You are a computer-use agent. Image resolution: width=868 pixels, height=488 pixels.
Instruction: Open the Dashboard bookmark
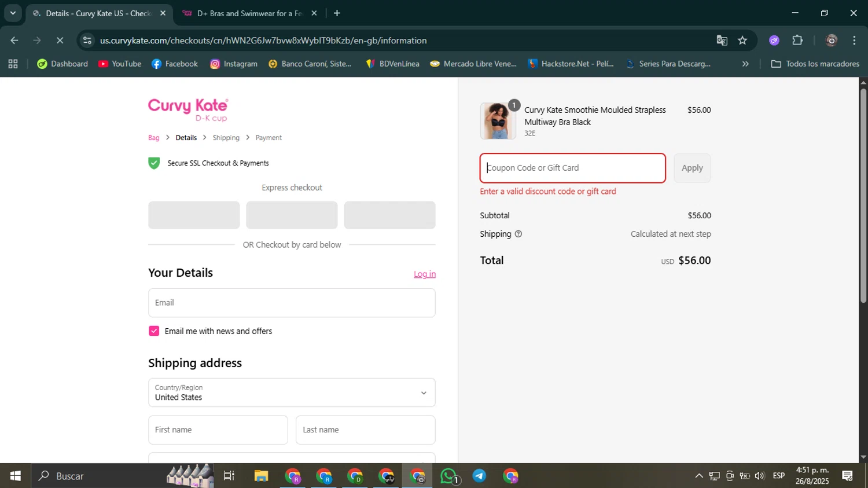point(62,64)
